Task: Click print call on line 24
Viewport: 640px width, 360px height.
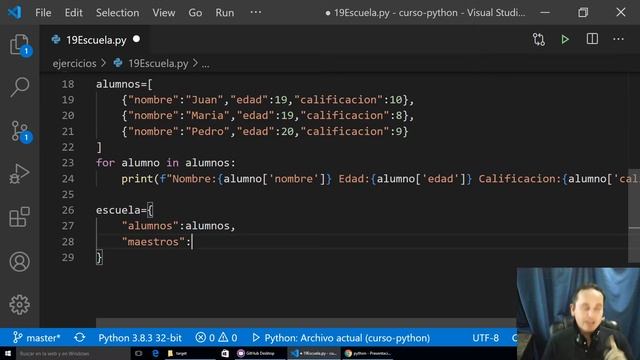Action: click(x=137, y=179)
